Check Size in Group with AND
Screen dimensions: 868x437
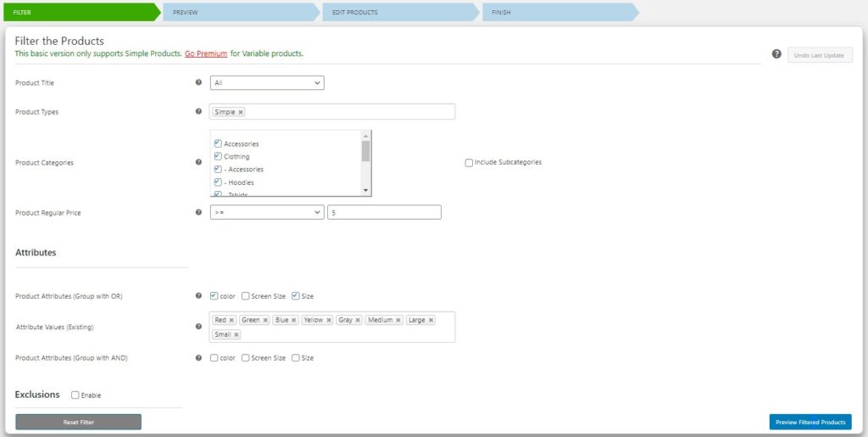pyautogui.click(x=296, y=358)
